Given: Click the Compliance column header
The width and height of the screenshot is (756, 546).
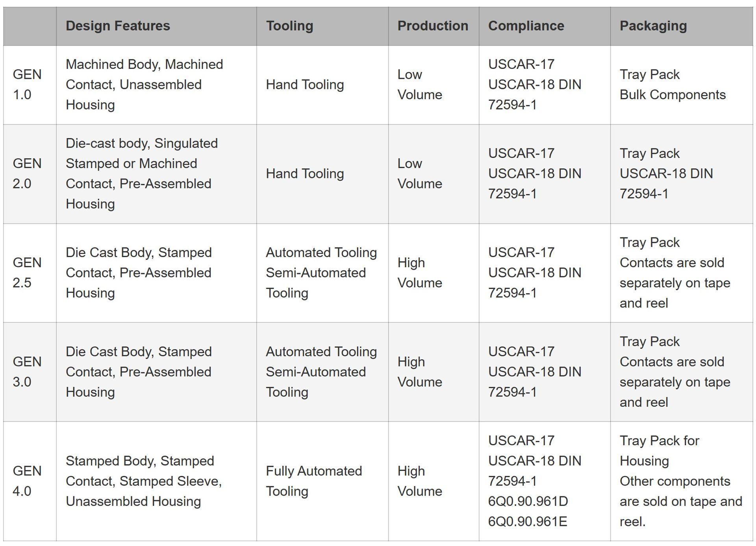Looking at the screenshot, I should (x=526, y=26).
